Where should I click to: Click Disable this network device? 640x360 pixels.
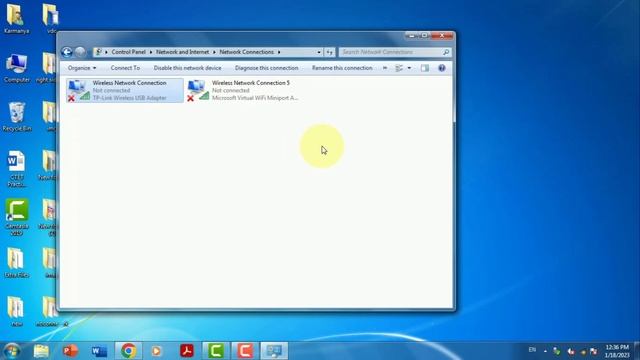(x=187, y=68)
